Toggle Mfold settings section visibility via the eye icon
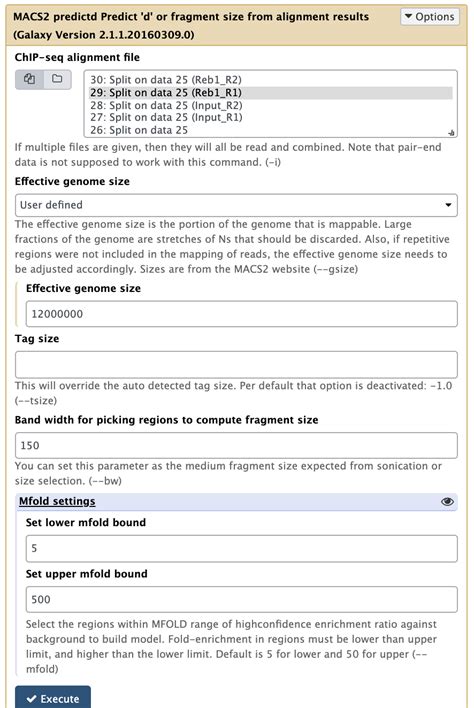Screen dimensions: 474x708 [447, 502]
